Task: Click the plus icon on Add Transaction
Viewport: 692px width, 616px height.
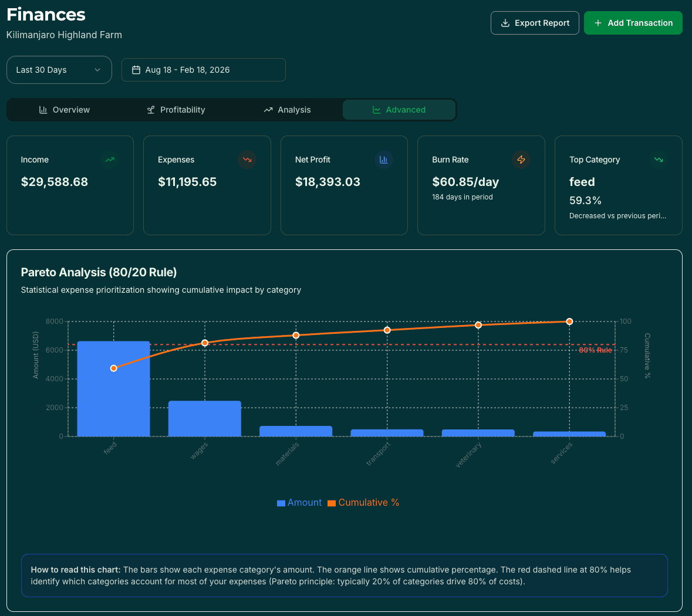Action: [598, 23]
